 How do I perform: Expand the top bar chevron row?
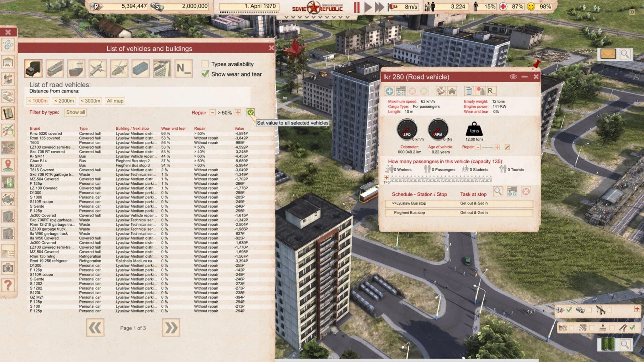point(316,17)
